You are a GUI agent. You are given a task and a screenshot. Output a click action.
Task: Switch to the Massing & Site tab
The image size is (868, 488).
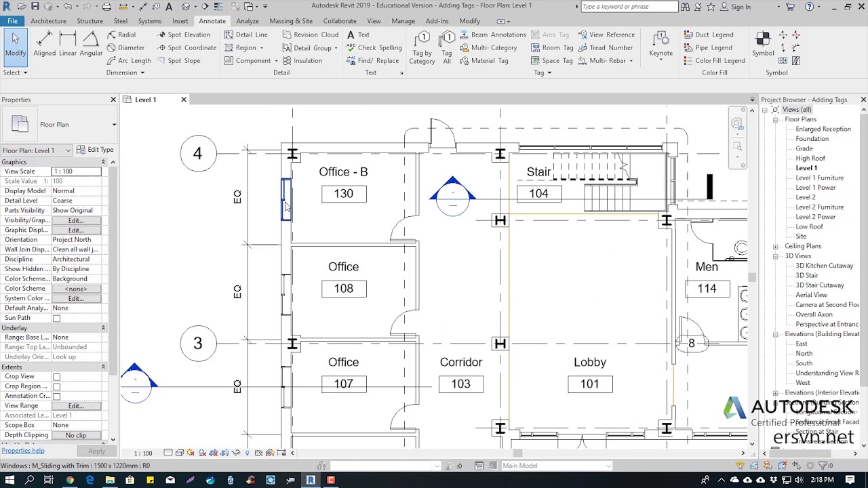pyautogui.click(x=291, y=21)
